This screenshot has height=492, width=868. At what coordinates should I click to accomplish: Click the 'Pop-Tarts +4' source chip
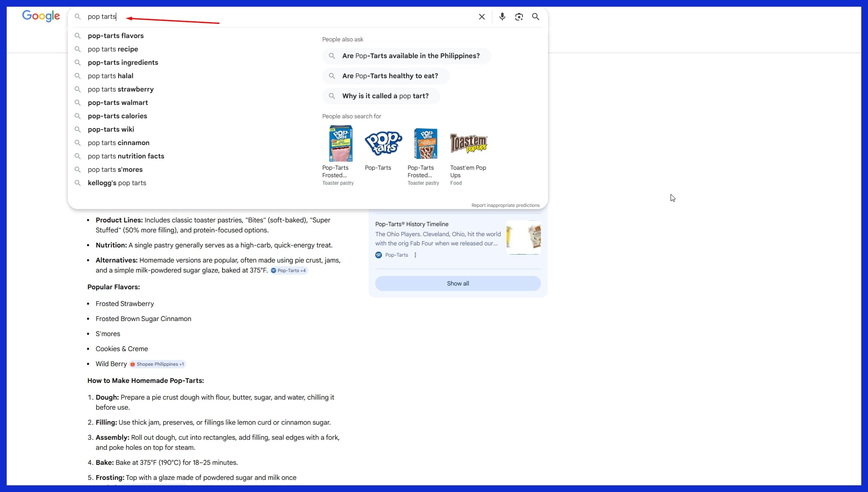click(x=289, y=270)
